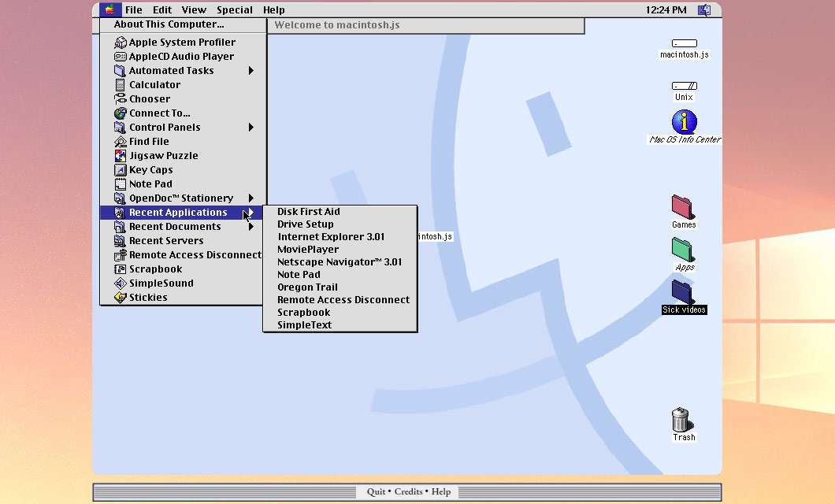Click the Scrapbook icon in Apple menu

click(x=121, y=269)
